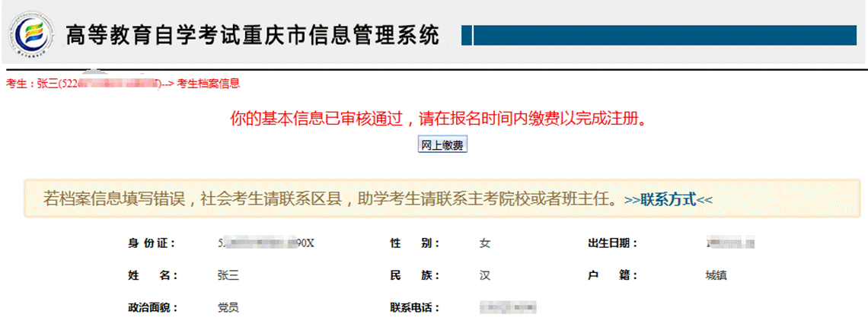Click the 户籍 value 城镇

[716, 275]
